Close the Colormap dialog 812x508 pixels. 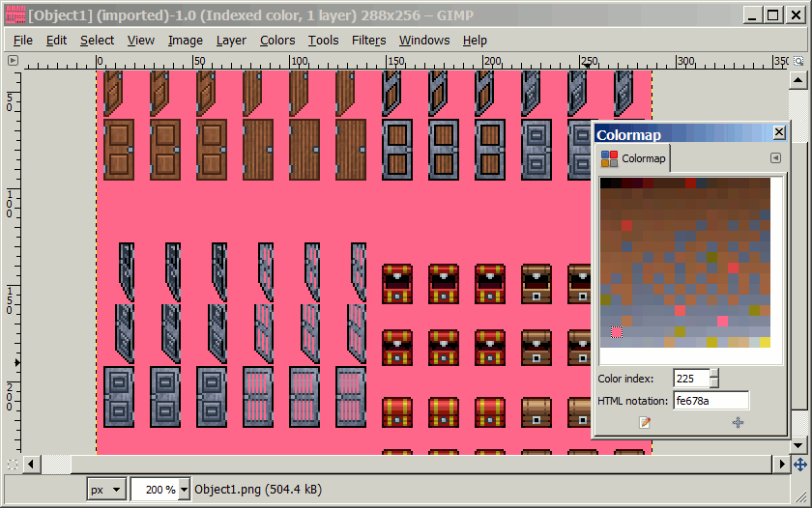click(779, 133)
